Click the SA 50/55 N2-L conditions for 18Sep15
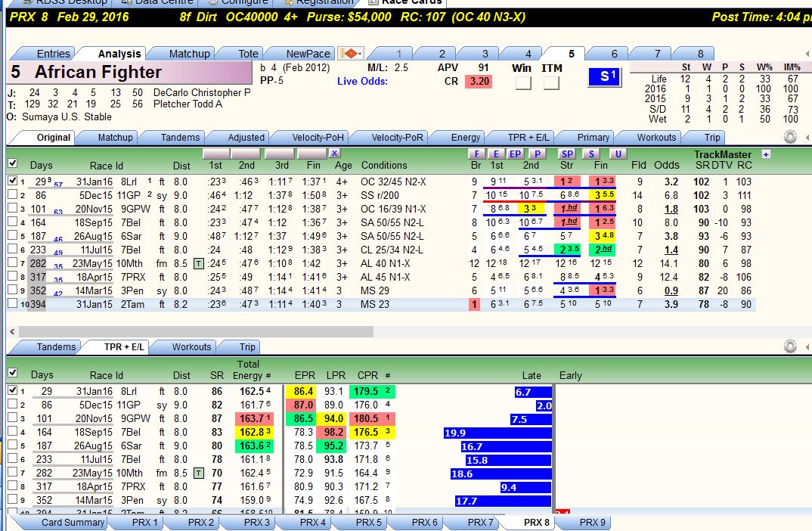 pos(392,222)
